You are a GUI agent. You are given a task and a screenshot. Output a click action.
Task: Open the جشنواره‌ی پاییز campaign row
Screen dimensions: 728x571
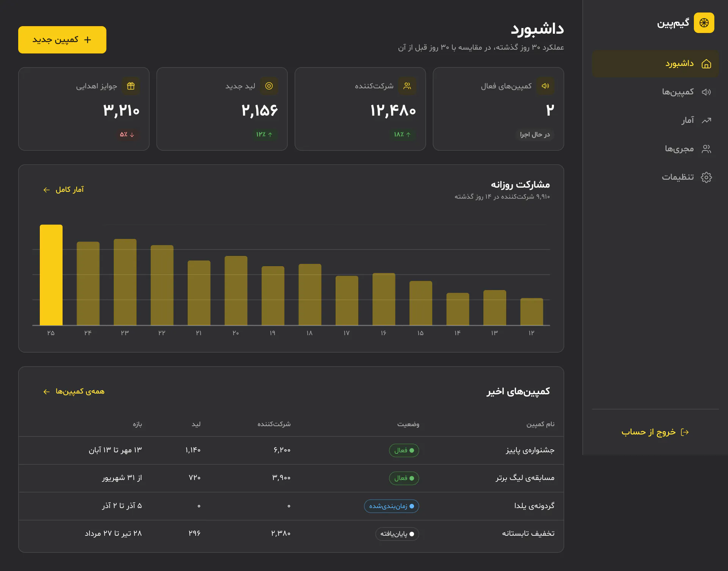(x=291, y=450)
